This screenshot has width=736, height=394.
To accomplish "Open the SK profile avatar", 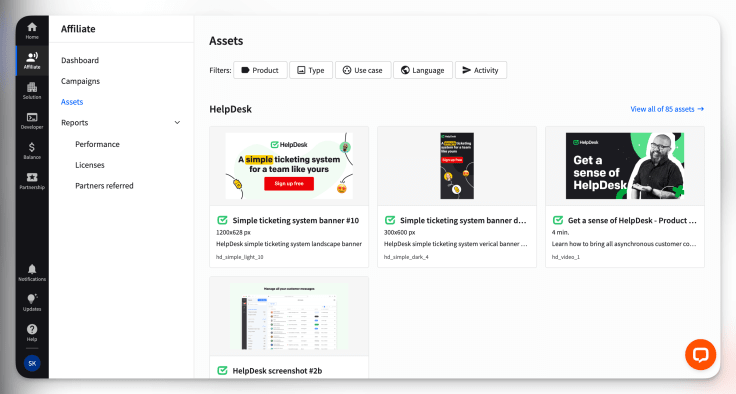I will pyautogui.click(x=32, y=363).
